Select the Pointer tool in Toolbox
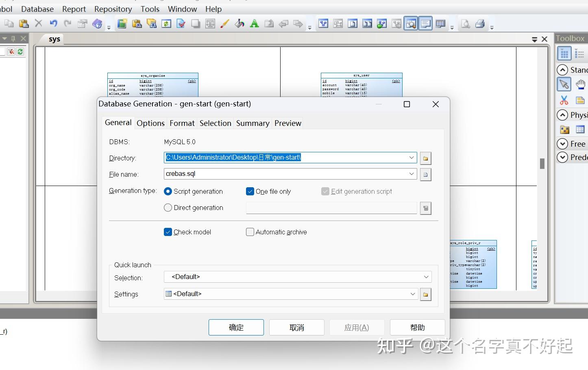Screen dimensions: 588x370 [564, 84]
